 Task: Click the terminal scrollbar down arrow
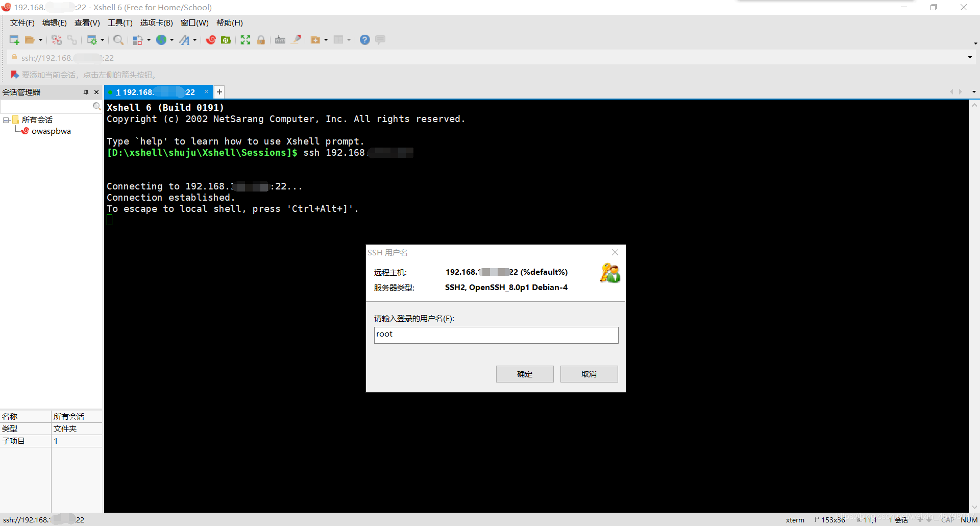point(974,508)
